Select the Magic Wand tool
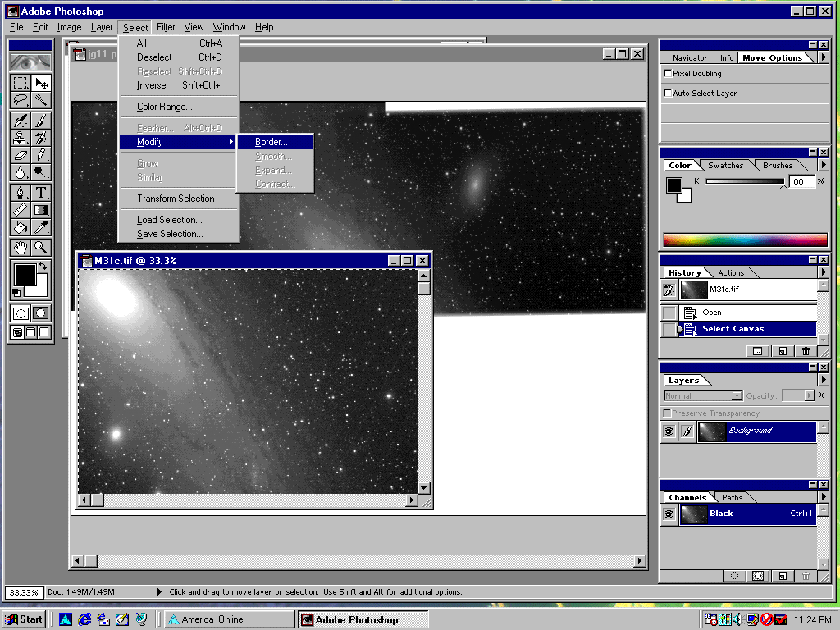This screenshot has width=840, height=630. [41, 100]
